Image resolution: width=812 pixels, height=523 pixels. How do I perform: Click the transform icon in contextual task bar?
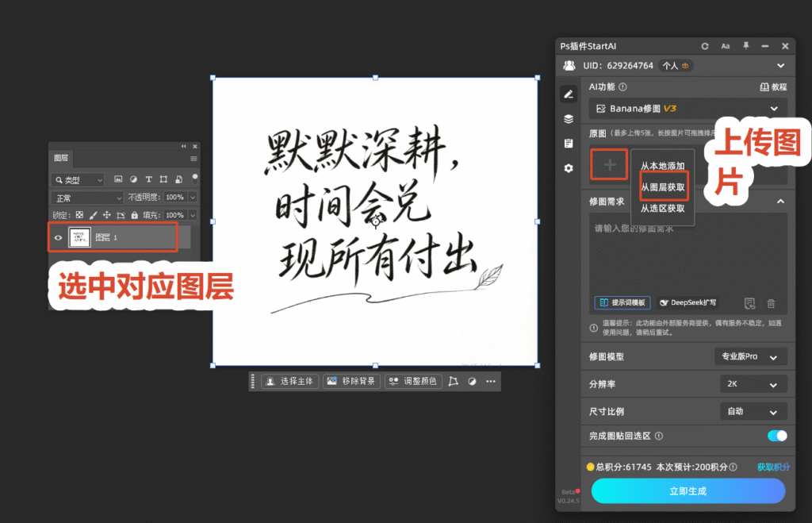[453, 382]
